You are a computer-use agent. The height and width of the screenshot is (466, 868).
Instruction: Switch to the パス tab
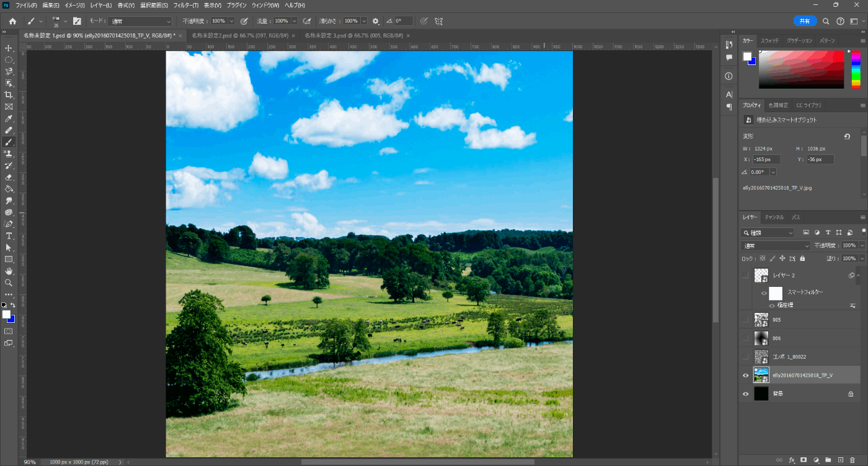pyautogui.click(x=796, y=218)
